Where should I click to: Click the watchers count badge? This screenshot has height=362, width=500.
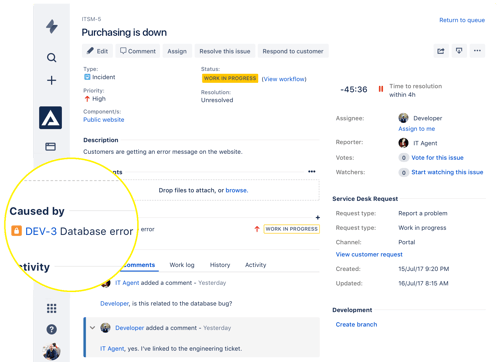click(x=404, y=172)
